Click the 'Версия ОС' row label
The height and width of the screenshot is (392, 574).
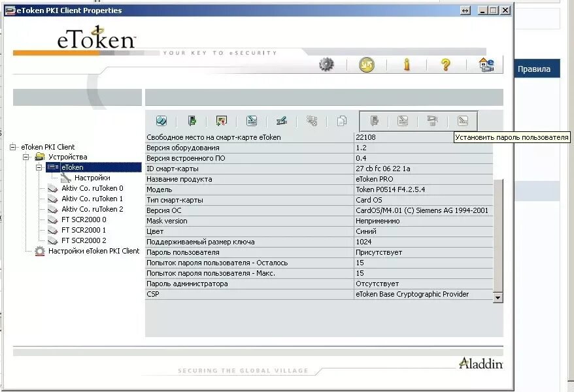coord(163,210)
